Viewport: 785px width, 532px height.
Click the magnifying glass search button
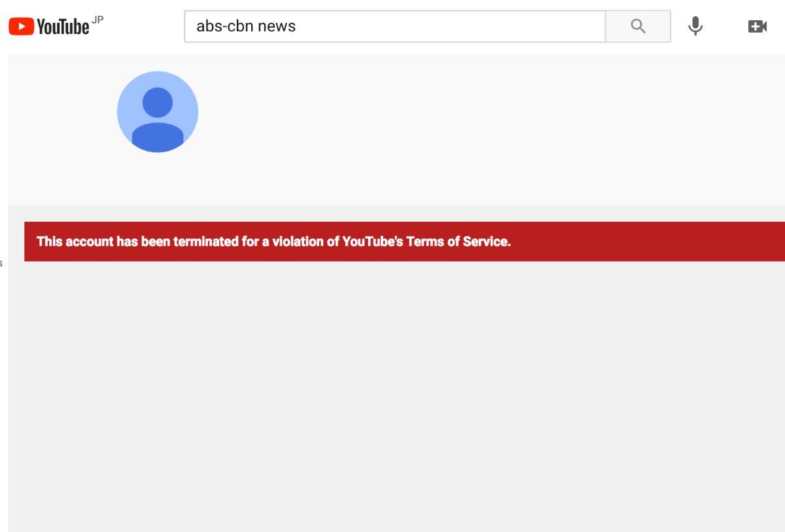coord(638,26)
